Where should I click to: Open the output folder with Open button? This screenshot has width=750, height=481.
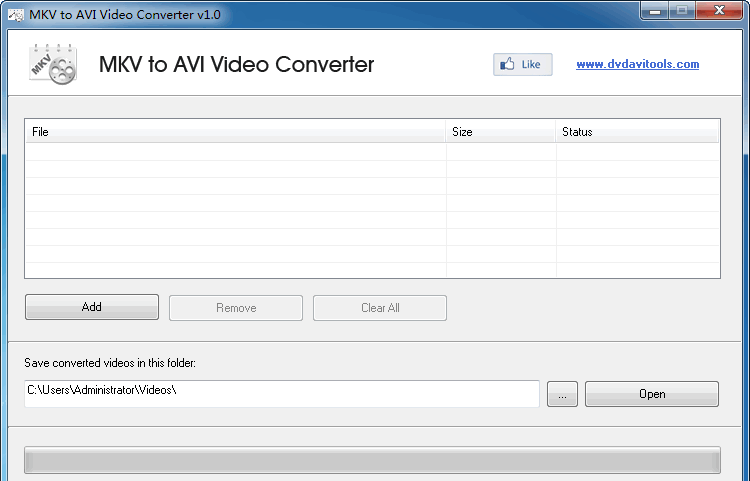point(651,394)
